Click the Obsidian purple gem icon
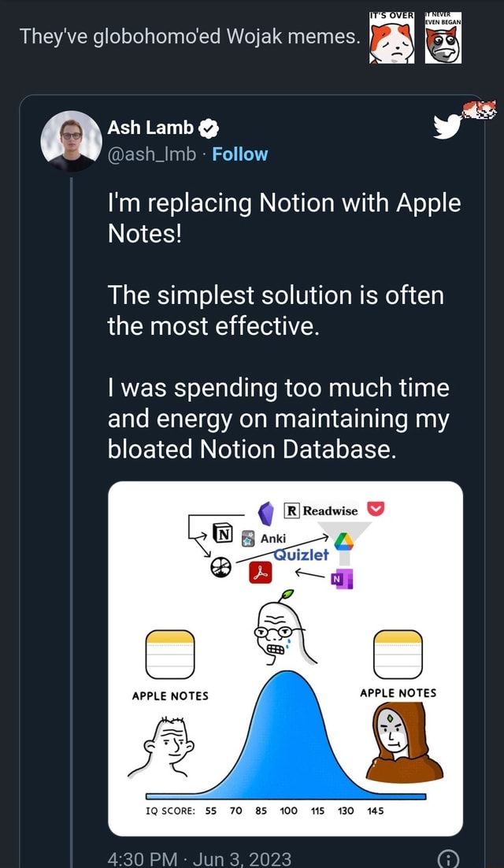Screen dimensions: 504x868 click(x=266, y=513)
